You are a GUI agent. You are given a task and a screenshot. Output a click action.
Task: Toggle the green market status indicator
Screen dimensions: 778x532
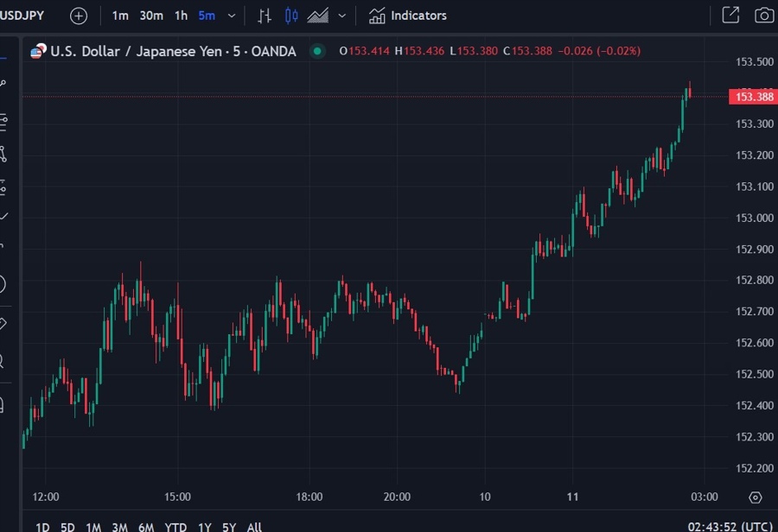point(317,51)
